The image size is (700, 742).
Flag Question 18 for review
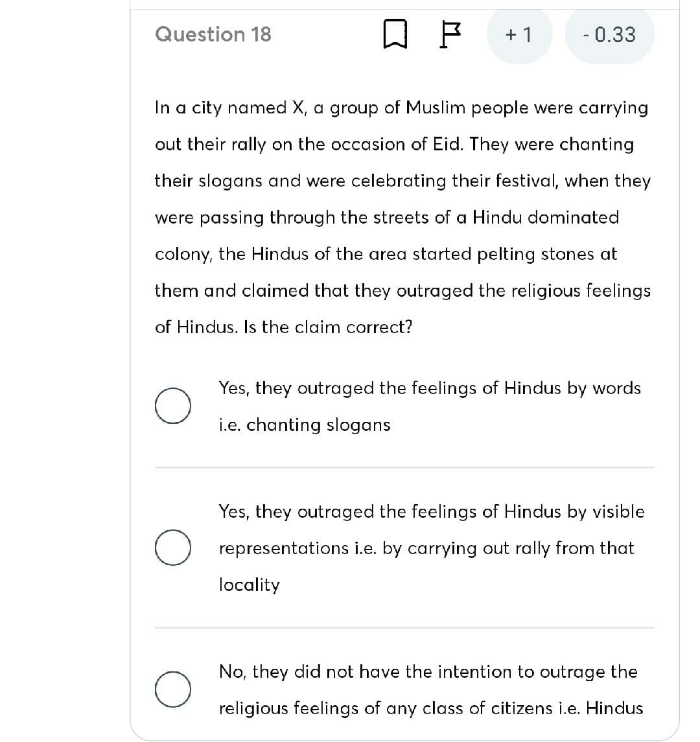coord(450,34)
